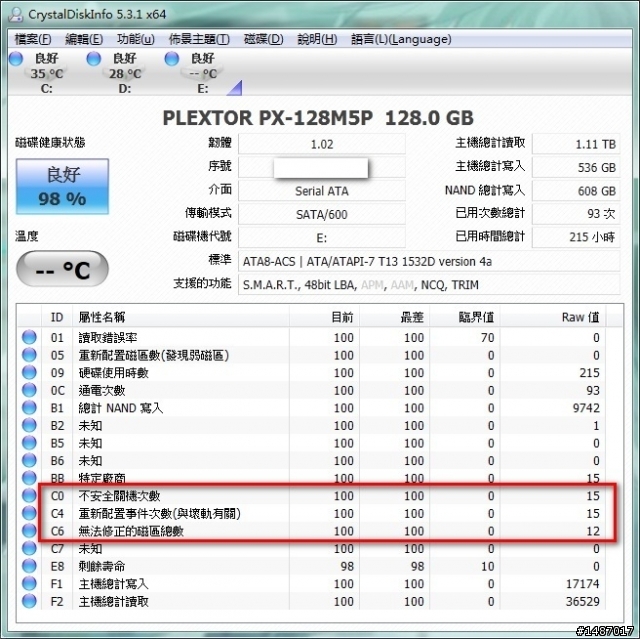
Task: Click the supported features field with TRIM
Action: [x=429, y=285]
